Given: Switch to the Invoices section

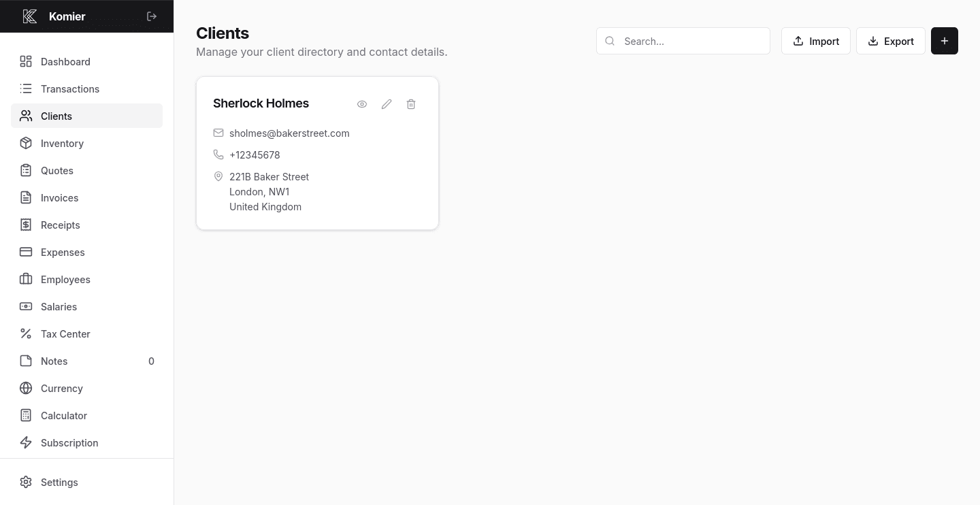Looking at the screenshot, I should 59,197.
